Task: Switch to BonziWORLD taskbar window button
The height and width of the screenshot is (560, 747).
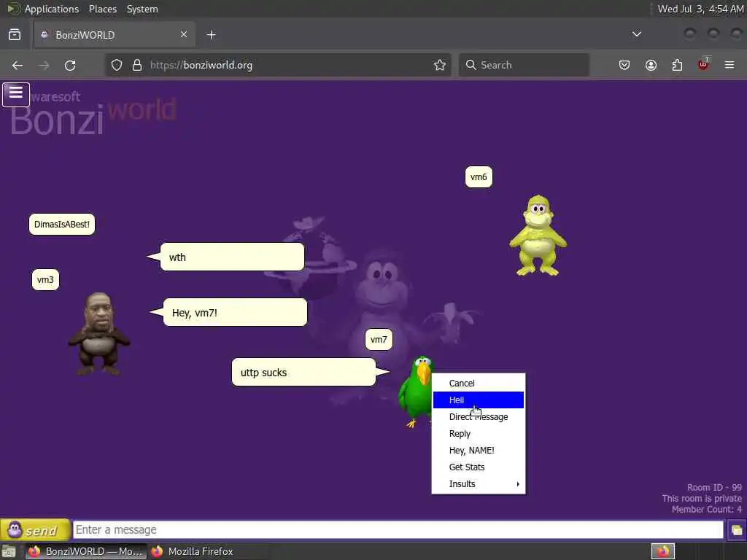Action: 86,551
